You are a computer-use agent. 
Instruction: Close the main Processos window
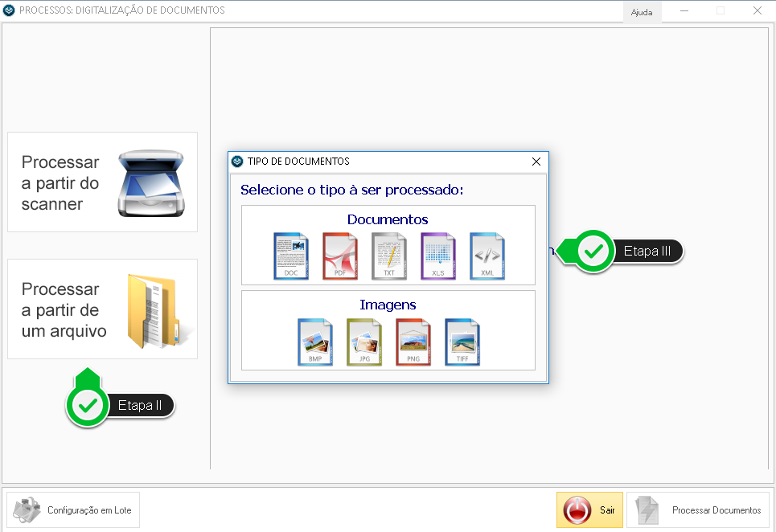[x=758, y=11]
